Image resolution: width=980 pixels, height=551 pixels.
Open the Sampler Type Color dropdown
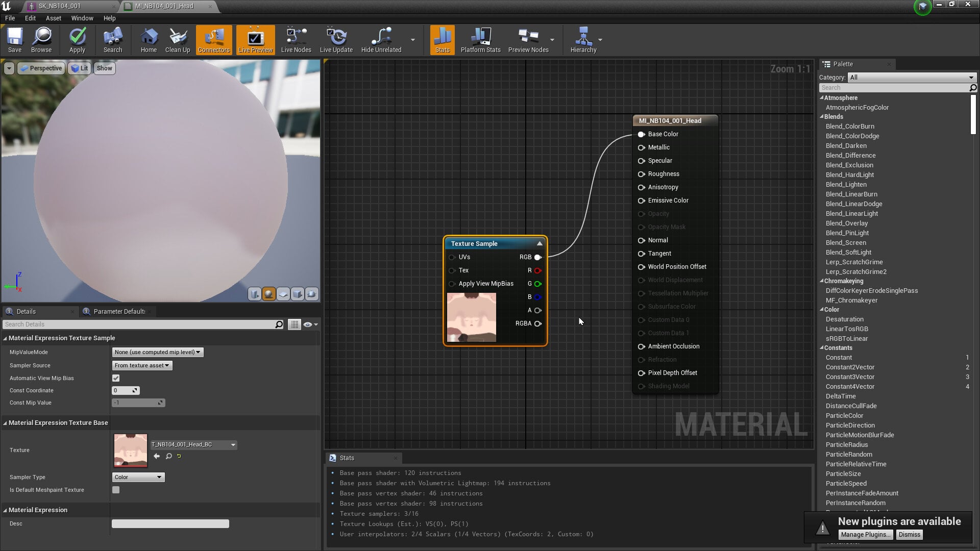click(x=138, y=477)
